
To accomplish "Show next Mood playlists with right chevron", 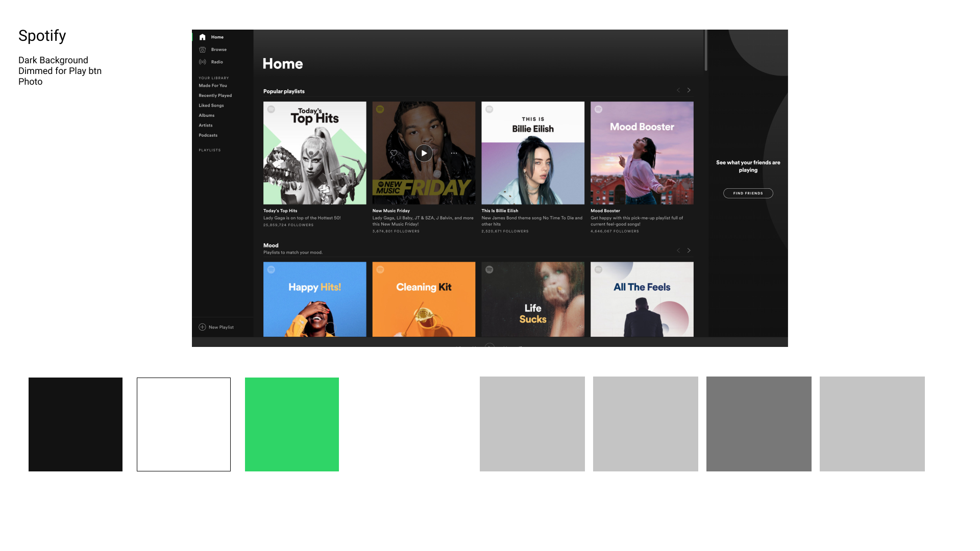I will [689, 251].
